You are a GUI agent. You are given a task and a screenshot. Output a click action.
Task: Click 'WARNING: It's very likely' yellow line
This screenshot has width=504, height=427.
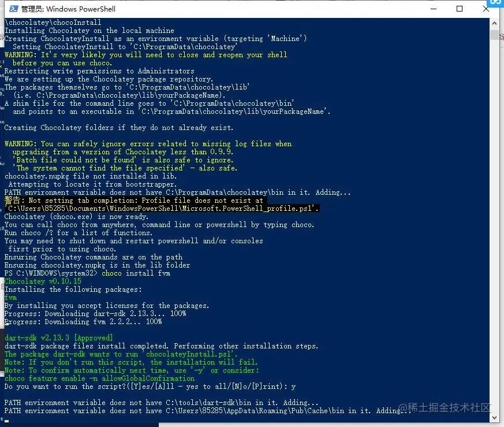(145, 55)
